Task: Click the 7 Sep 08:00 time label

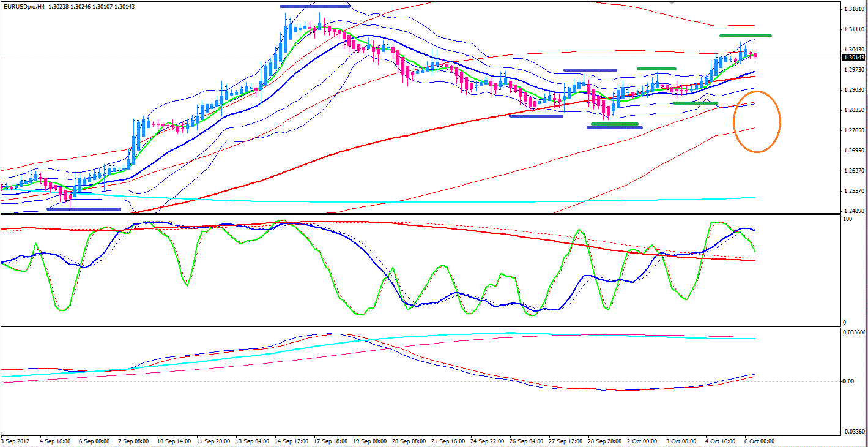Action: [x=134, y=441]
